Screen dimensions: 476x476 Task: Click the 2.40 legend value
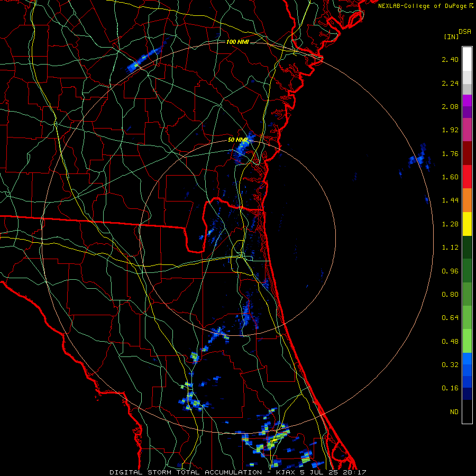coord(450,59)
